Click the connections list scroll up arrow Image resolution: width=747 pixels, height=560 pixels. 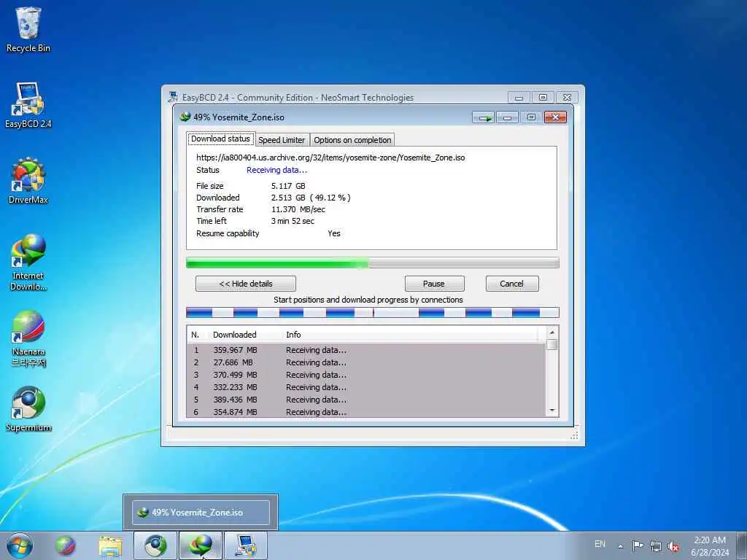[552, 332]
